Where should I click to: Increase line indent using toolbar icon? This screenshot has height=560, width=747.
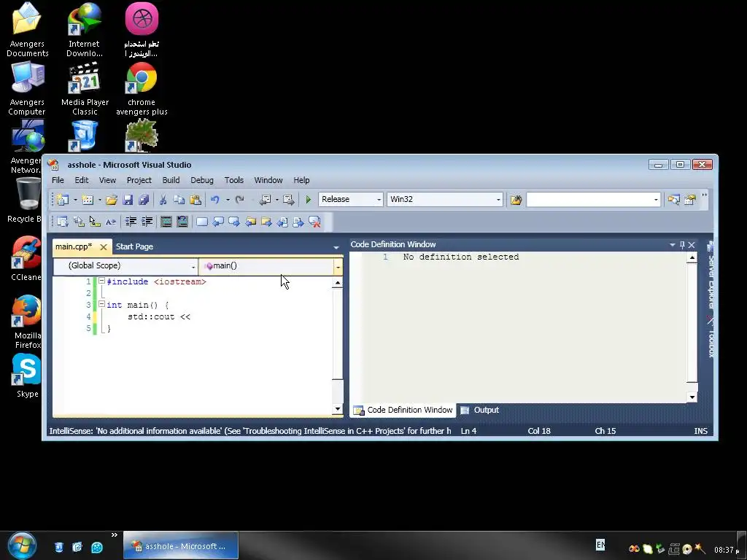[x=147, y=222]
